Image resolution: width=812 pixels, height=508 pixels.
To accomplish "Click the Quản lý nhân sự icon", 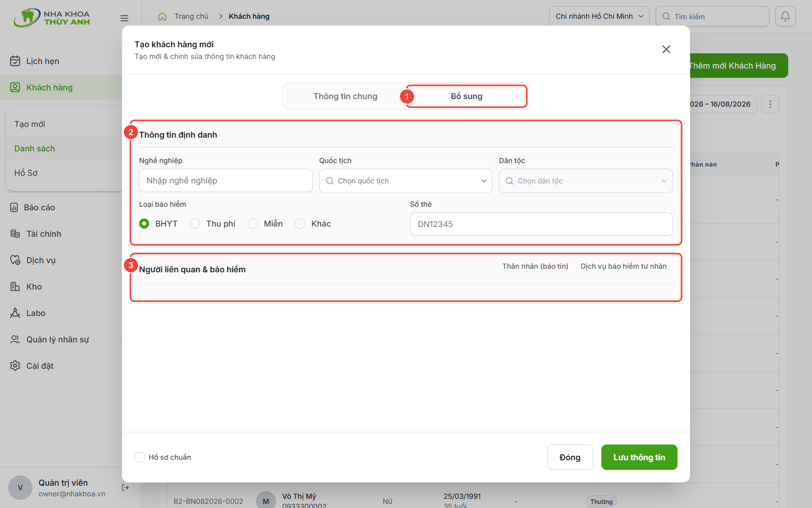I will point(15,339).
